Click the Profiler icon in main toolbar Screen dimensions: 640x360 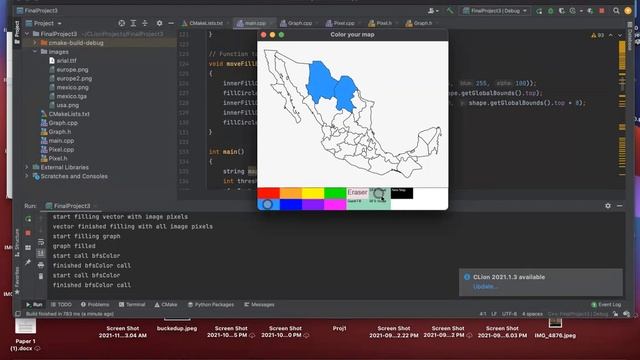pos(573,11)
